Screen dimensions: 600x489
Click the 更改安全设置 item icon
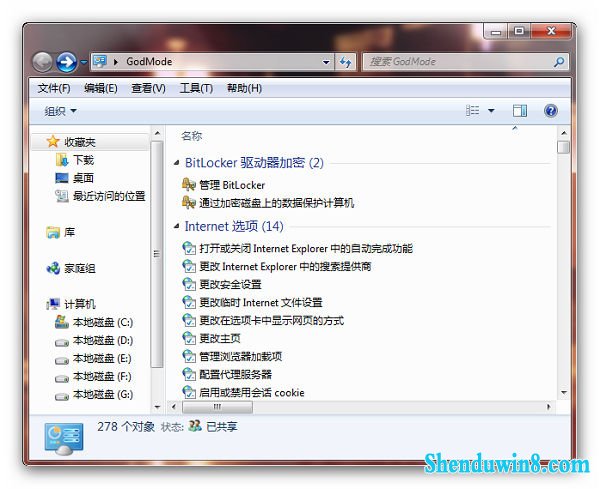coord(189,284)
